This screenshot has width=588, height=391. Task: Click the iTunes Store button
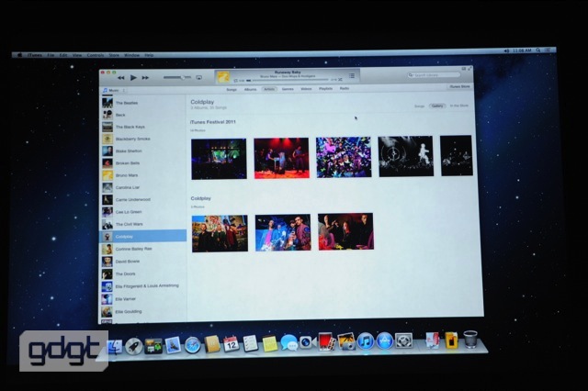click(459, 86)
